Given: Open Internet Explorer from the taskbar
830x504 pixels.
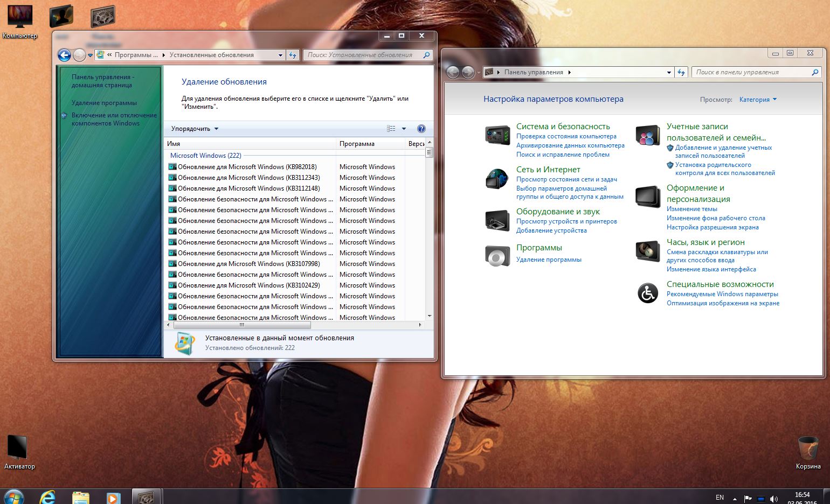Looking at the screenshot, I should pos(48,497).
